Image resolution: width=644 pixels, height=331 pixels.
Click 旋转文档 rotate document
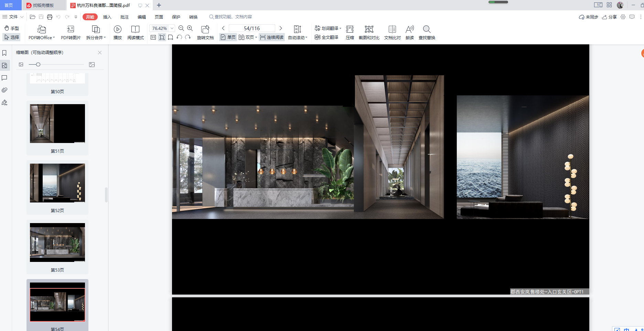coord(205,33)
